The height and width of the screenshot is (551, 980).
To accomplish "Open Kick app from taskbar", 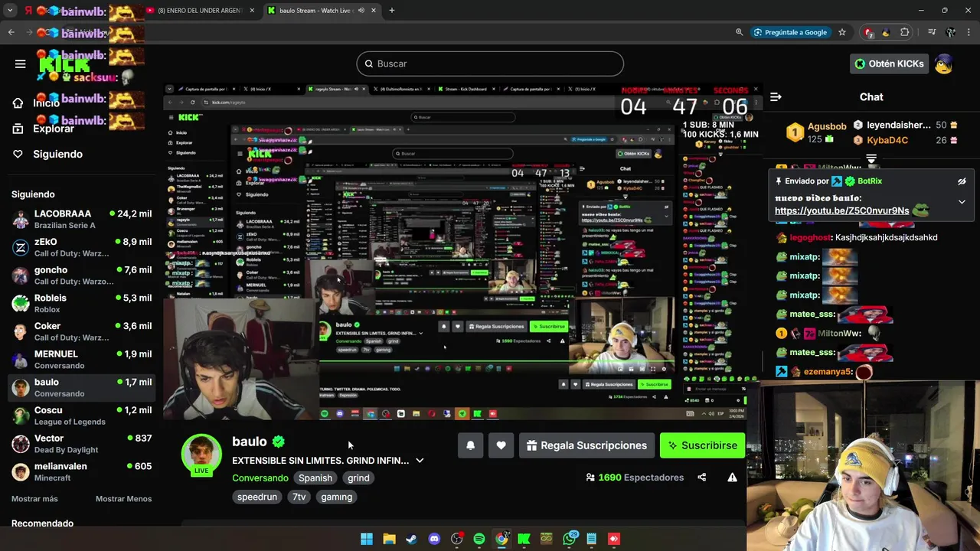I will (524, 539).
